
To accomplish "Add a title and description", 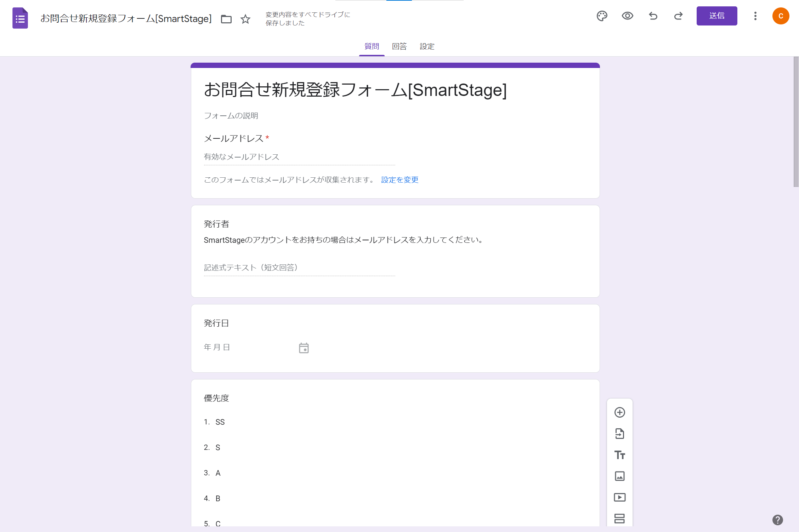I will coord(620,455).
